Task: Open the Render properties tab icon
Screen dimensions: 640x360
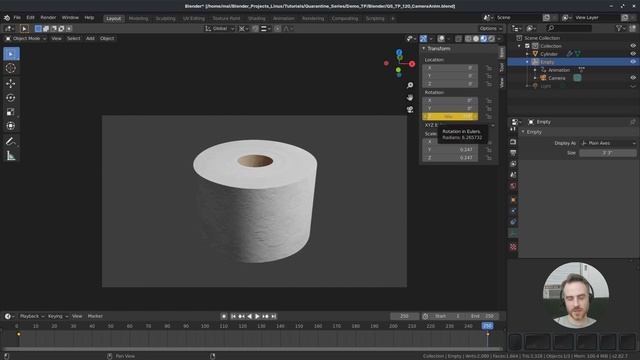Action: 513,142
